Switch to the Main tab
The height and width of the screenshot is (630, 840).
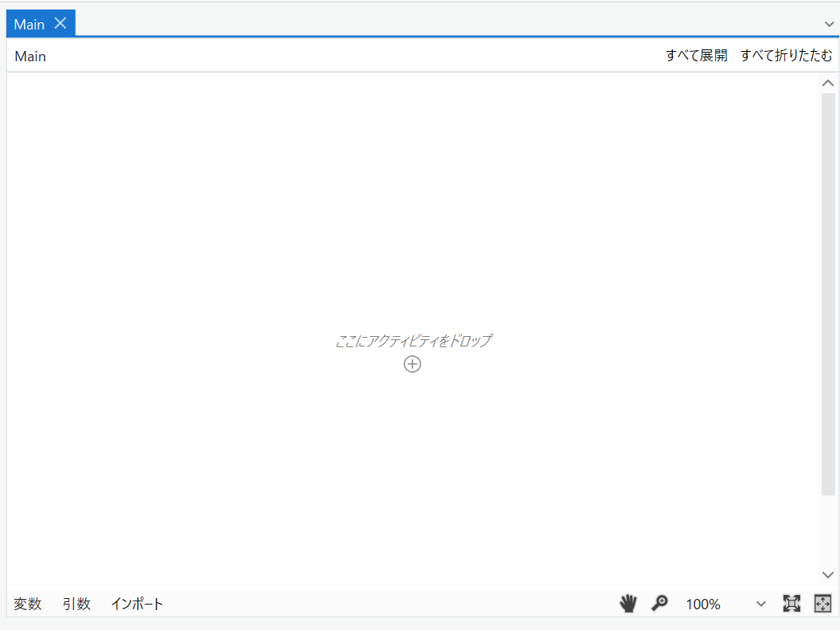point(29,23)
